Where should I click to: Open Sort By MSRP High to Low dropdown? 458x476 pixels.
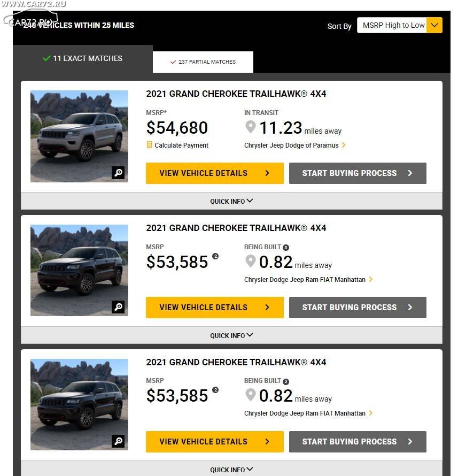[399, 25]
